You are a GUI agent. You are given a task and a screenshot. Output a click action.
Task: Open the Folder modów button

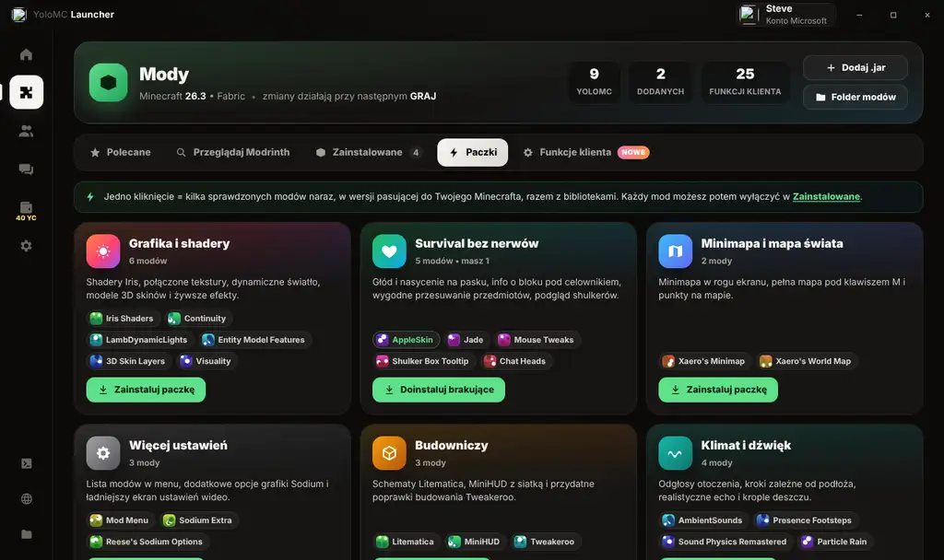click(855, 97)
